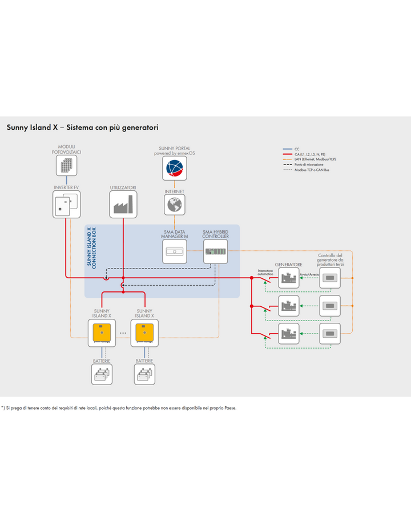411x532 pixels.
Task: Click the diagram title Sistema con più generatori
Action: pos(112,127)
